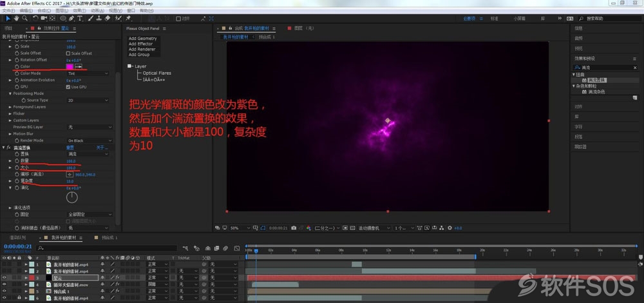Toggle fx switch on layer 星云
644x303 pixels.
[117, 277]
